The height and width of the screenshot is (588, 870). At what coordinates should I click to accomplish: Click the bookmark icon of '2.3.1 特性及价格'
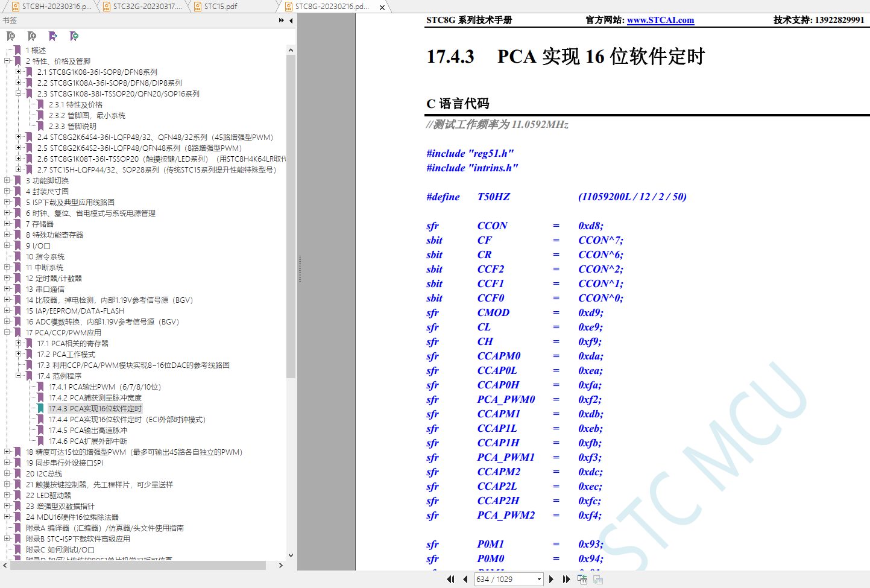[41, 104]
